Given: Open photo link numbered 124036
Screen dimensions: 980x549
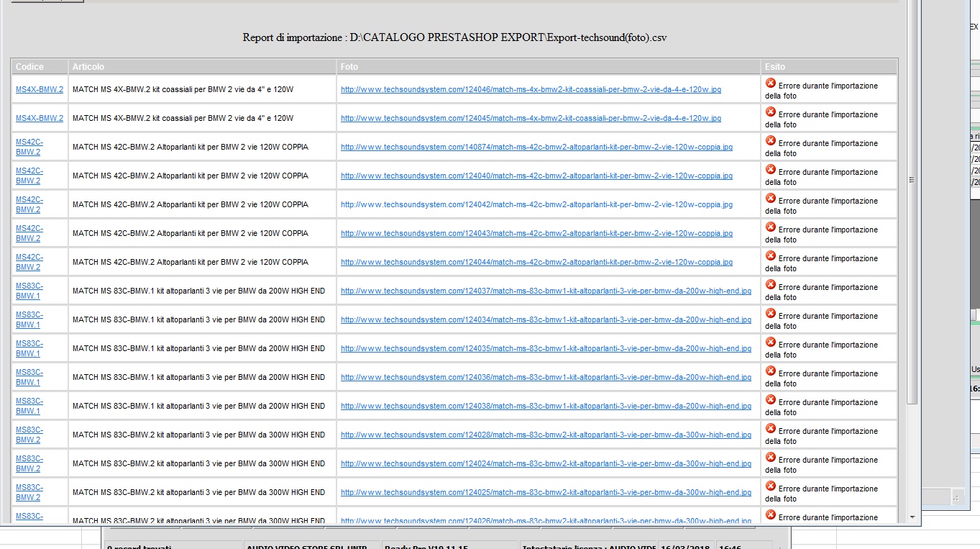Looking at the screenshot, I should pos(546,378).
